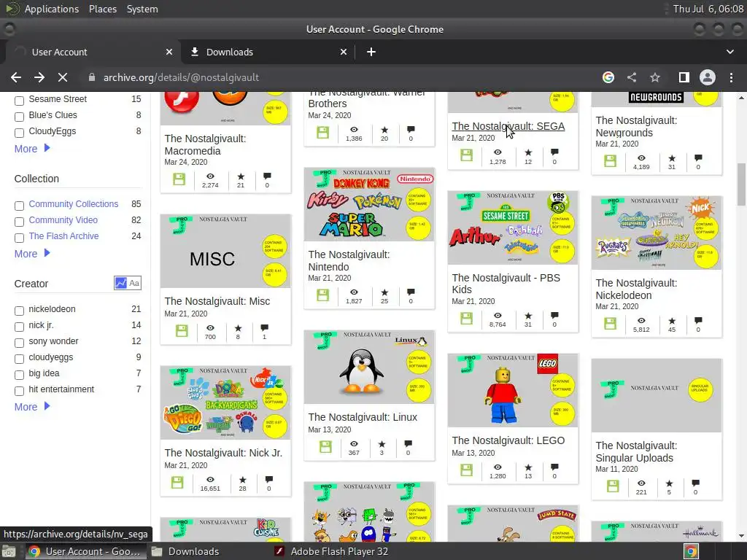Open Downloads folder window in taskbar

click(185, 551)
